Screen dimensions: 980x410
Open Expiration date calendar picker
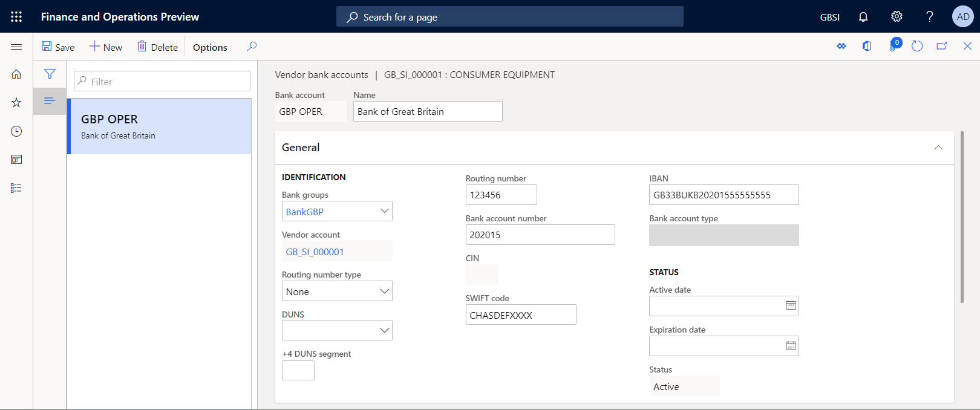(791, 345)
